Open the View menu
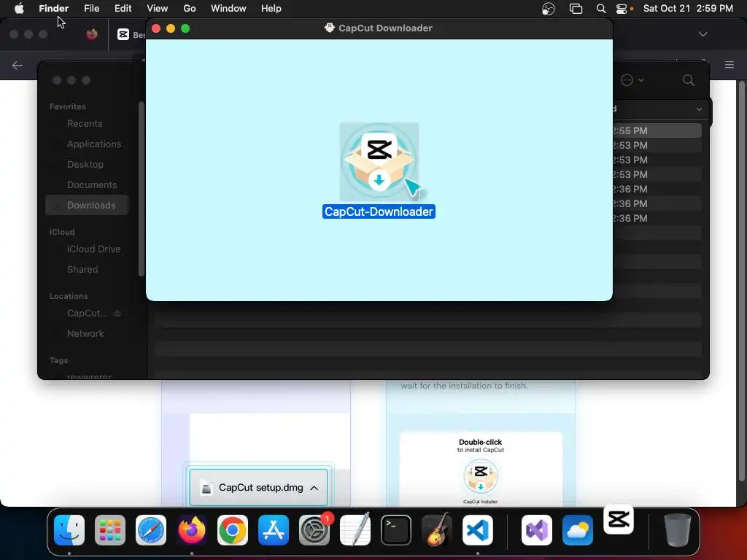This screenshot has width=747, height=560. tap(158, 9)
